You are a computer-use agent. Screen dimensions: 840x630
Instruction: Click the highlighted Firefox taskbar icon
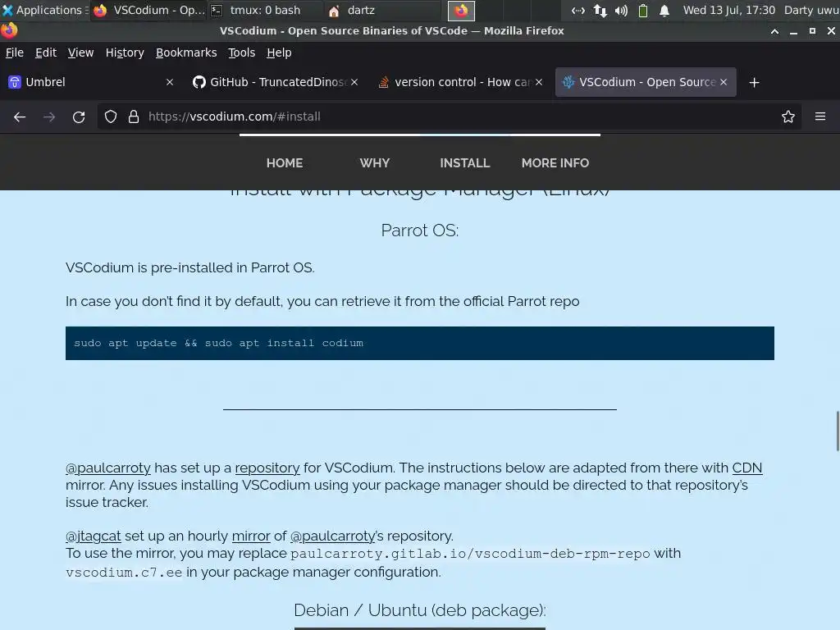461,10
